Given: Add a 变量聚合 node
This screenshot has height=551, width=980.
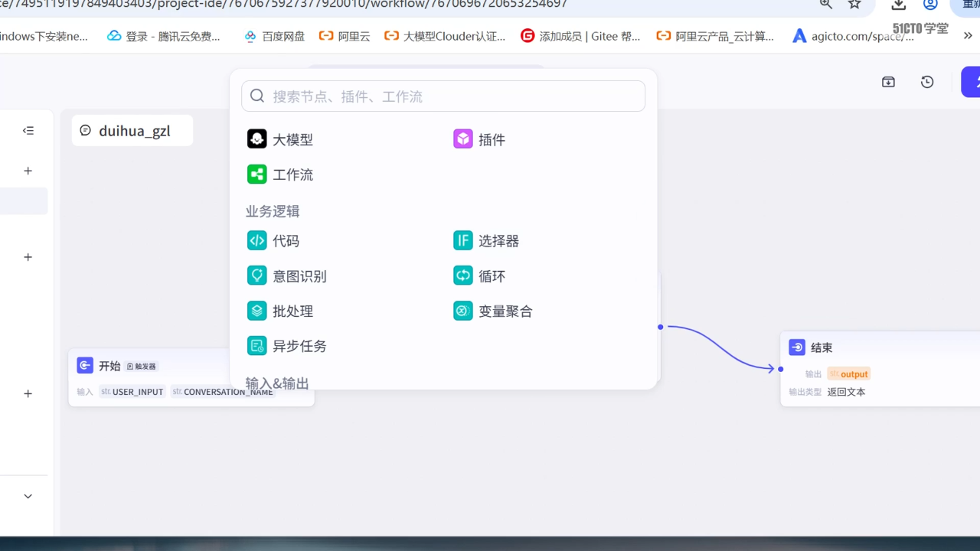Looking at the screenshot, I should coord(493,311).
